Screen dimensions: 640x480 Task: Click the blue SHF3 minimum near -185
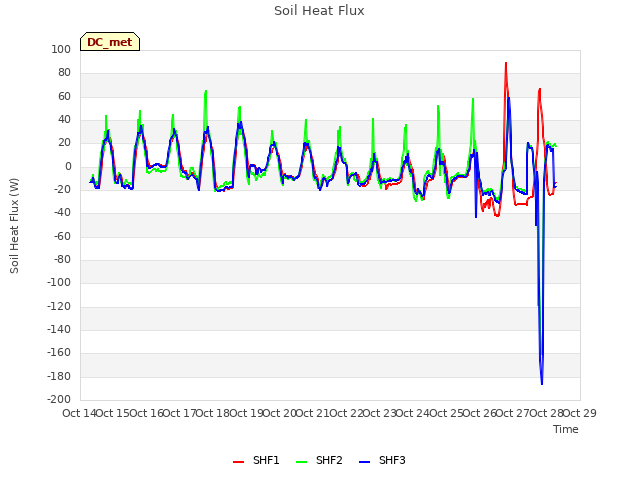click(542, 384)
